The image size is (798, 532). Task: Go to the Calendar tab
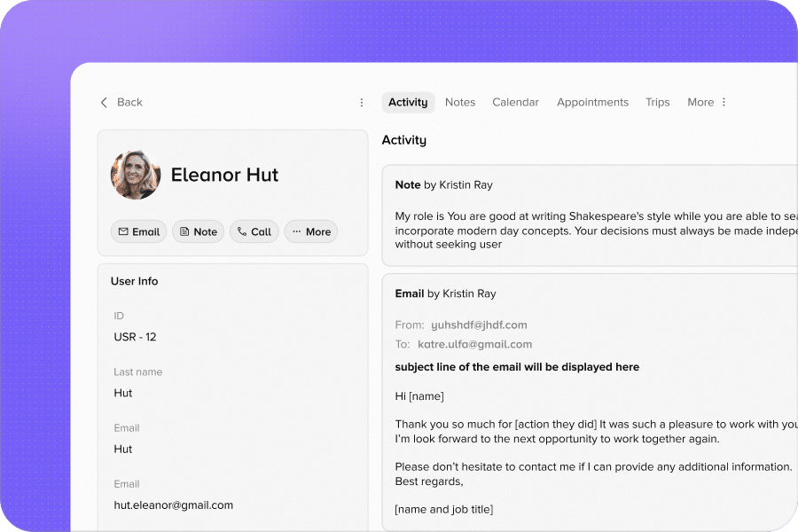515,103
